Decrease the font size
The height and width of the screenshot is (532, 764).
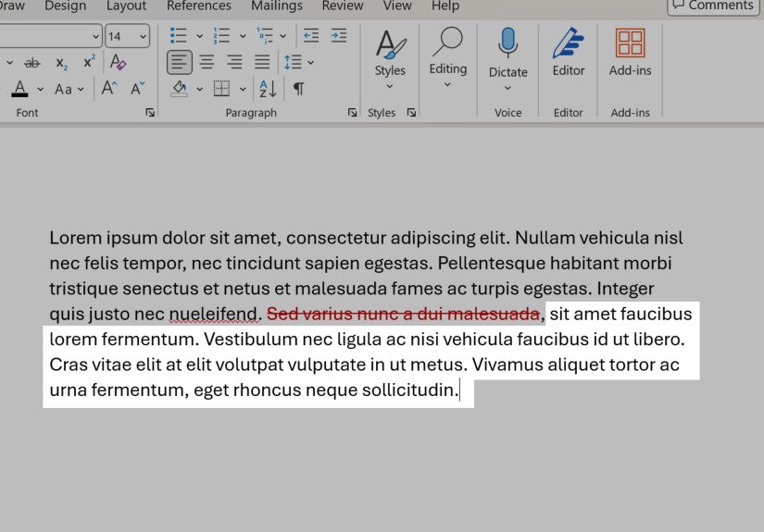138,88
